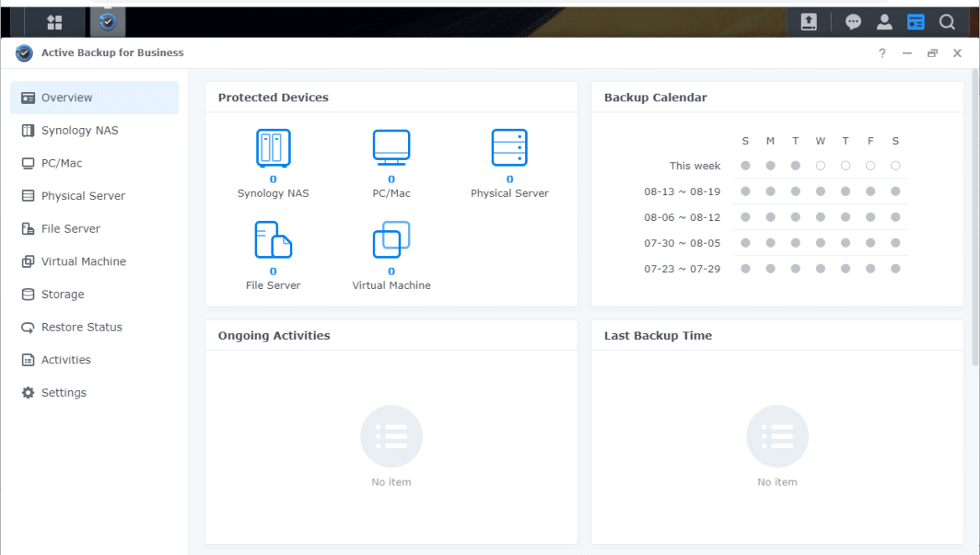Click the Virtual Machine icon in Protected Devices

(391, 239)
